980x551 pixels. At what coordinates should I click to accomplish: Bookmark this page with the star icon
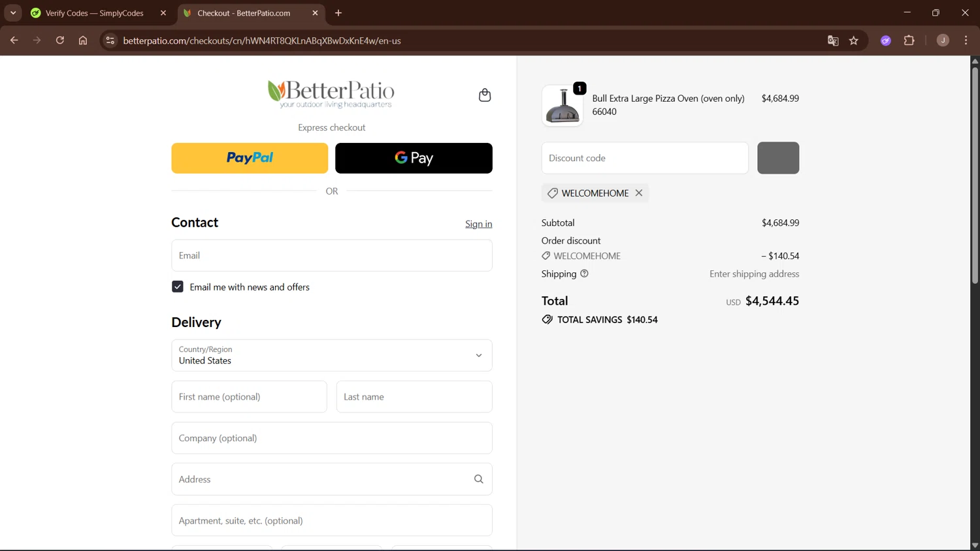click(x=854, y=40)
